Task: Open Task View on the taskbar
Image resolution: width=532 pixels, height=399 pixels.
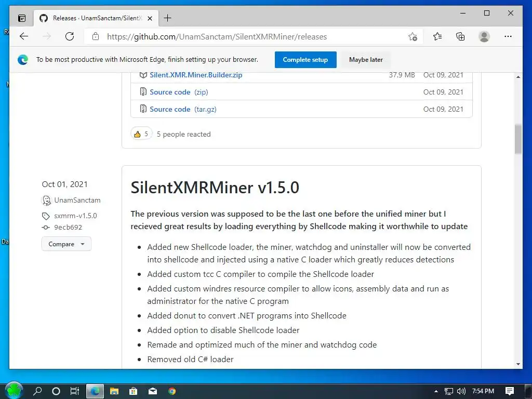Action: tap(75, 391)
